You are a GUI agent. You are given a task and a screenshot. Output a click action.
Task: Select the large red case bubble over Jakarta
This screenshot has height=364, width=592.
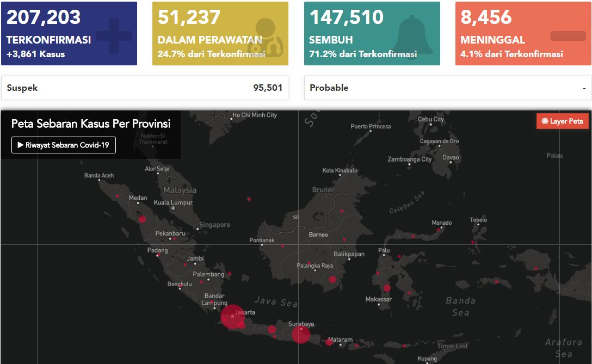(x=232, y=317)
